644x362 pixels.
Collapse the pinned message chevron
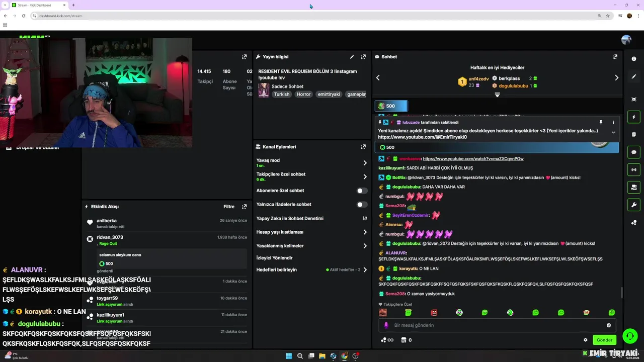pyautogui.click(x=613, y=132)
